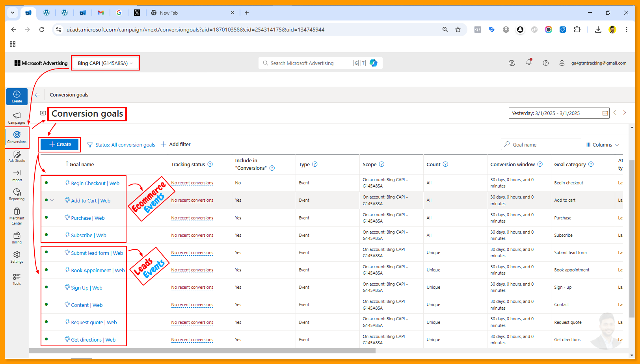
Task: Open Merchant Center from the sidebar
Action: coord(17,215)
